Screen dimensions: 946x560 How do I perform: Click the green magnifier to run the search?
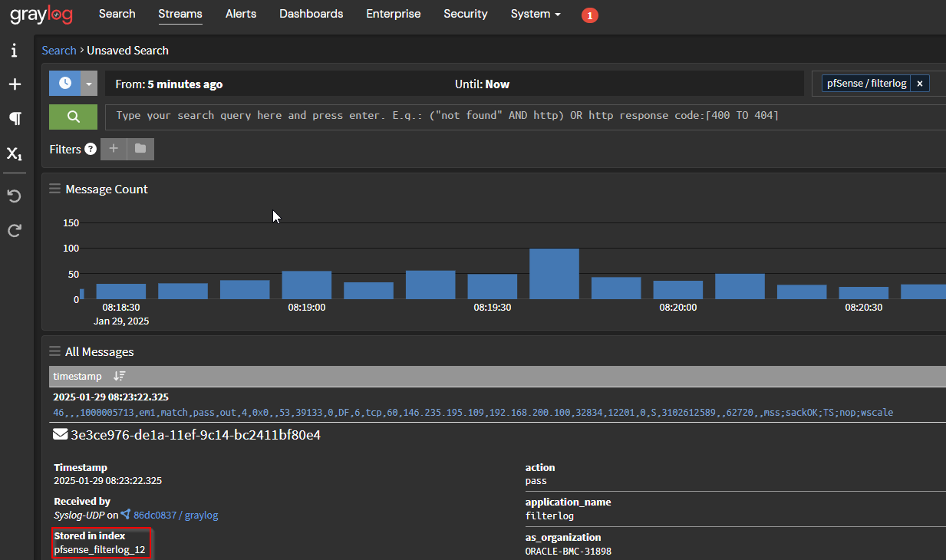73,117
